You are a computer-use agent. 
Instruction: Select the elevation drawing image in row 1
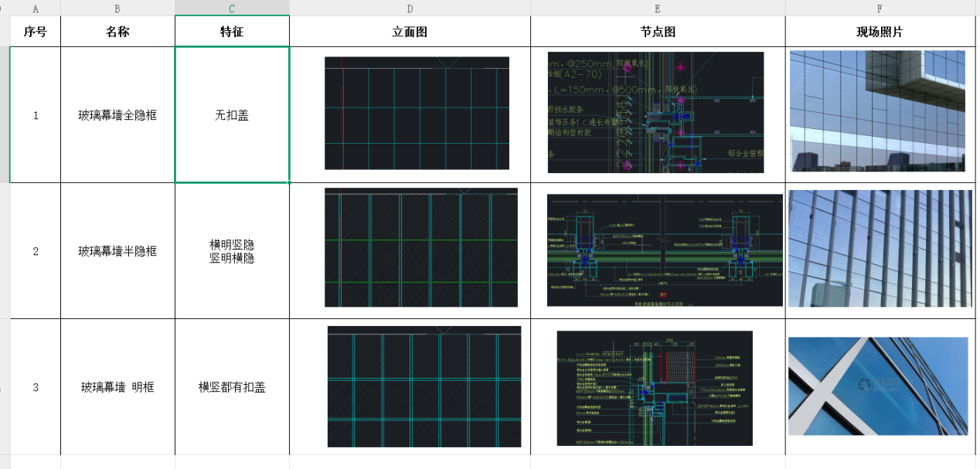tap(417, 114)
